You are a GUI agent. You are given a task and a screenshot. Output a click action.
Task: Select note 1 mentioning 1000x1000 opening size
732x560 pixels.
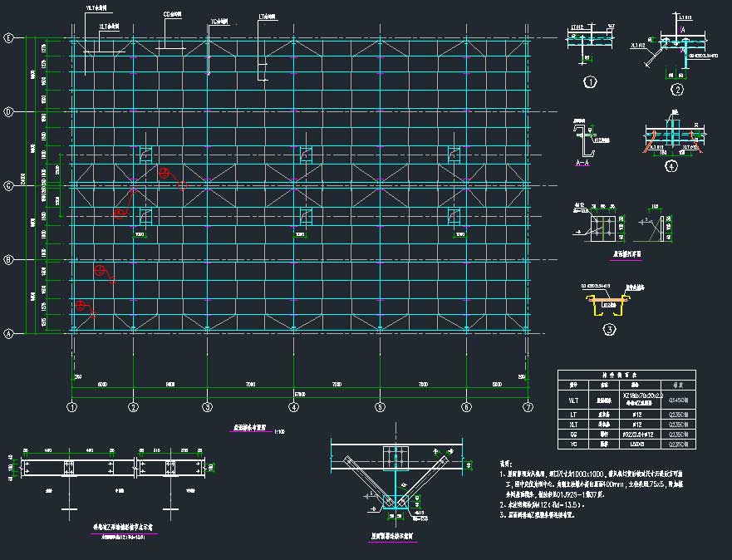(x=592, y=484)
